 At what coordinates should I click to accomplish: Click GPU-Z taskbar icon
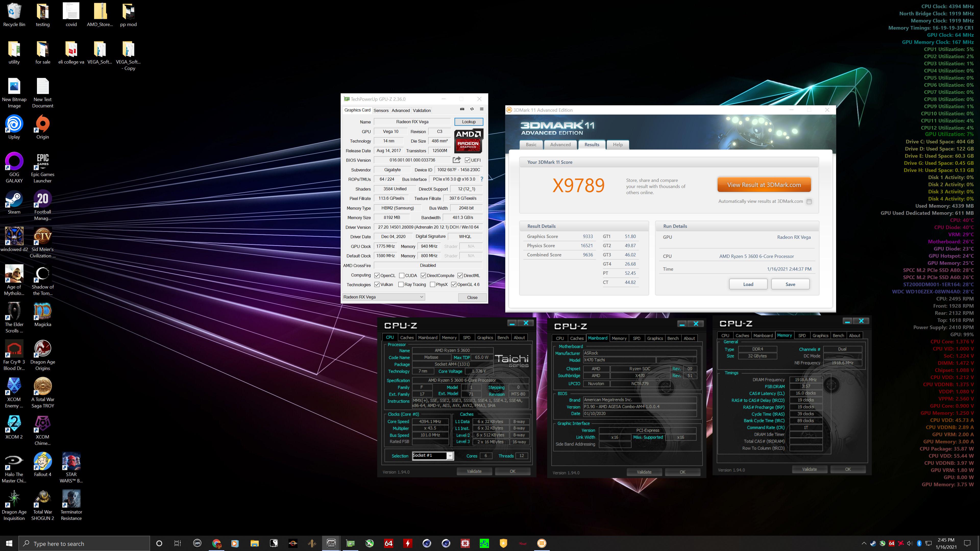coord(350,543)
